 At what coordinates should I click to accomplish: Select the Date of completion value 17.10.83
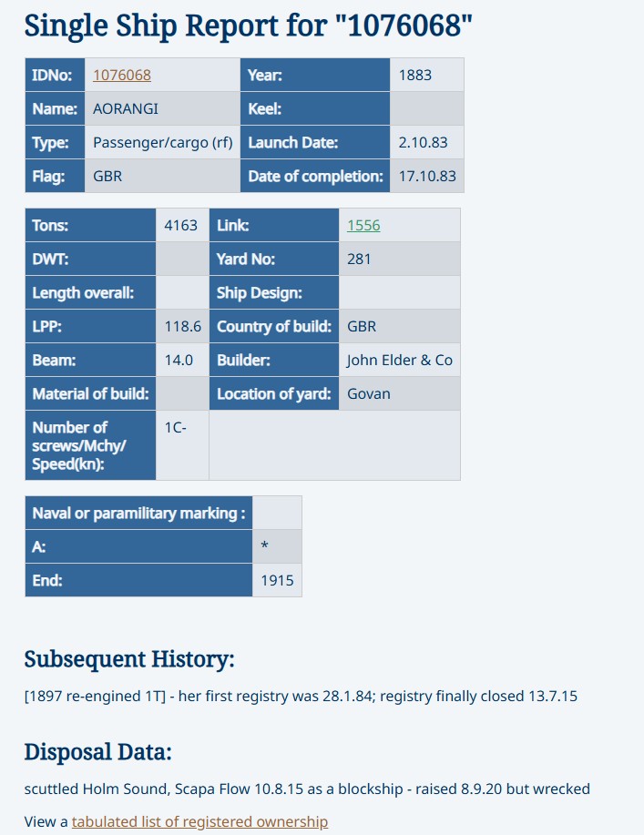(x=427, y=176)
